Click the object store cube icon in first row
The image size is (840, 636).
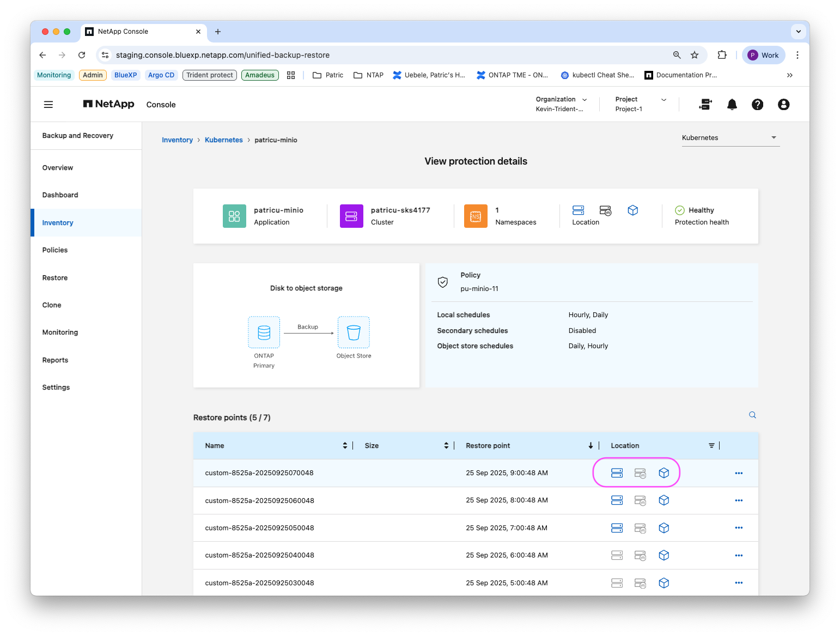[664, 473]
